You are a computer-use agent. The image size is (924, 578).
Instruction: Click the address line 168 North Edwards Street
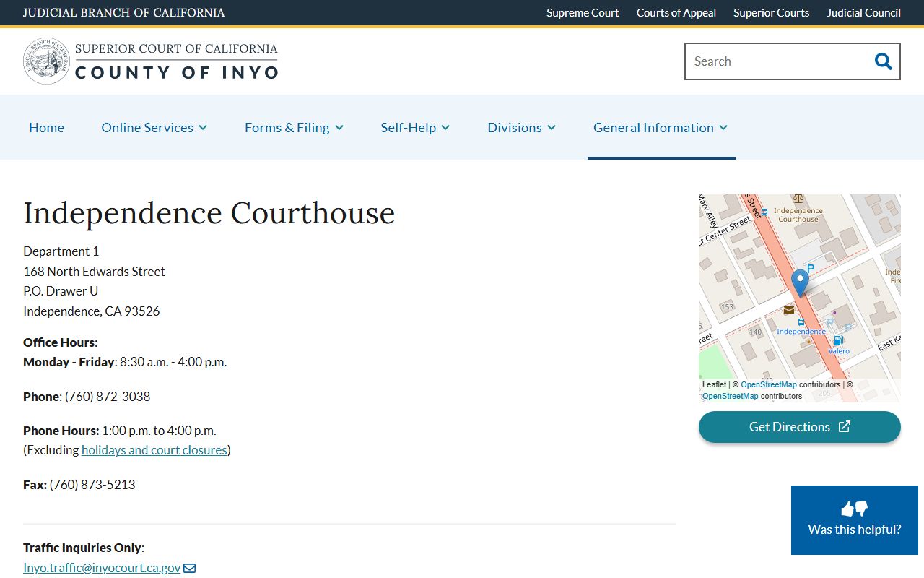click(94, 272)
